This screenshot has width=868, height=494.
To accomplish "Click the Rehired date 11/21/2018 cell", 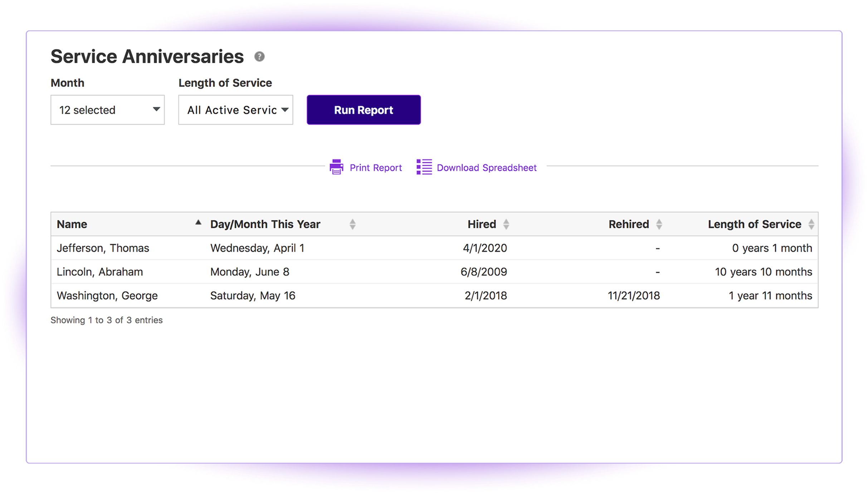I will tap(634, 295).
